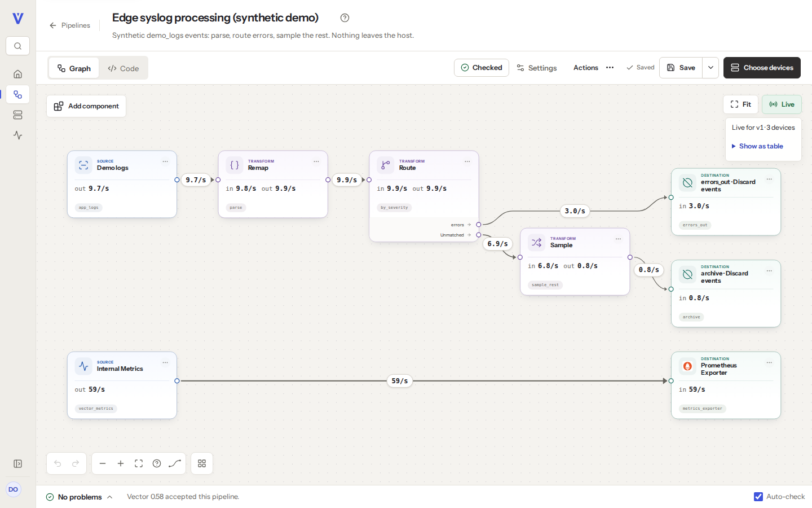This screenshot has width=812, height=508.
Task: Zoom in with the plus icon
Action: [121, 463]
